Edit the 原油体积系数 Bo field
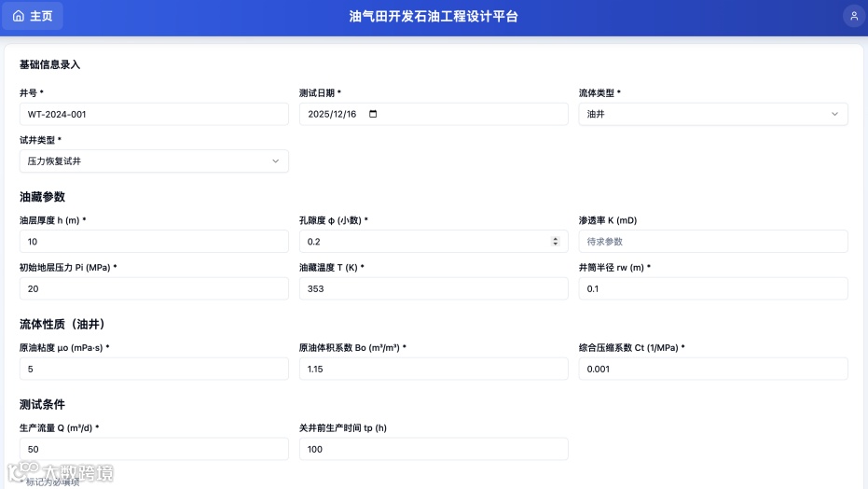868x489 pixels. pyautogui.click(x=434, y=369)
